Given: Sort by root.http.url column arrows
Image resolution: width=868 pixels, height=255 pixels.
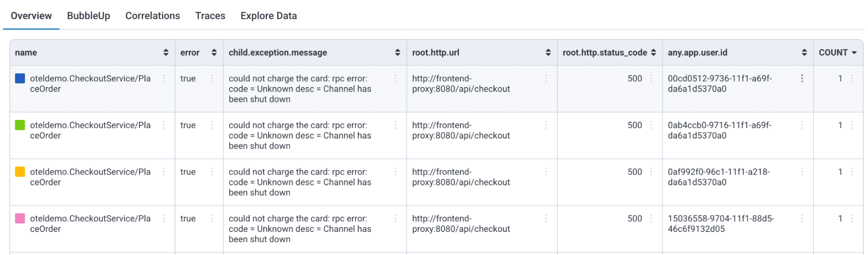Looking at the screenshot, I should [548, 53].
